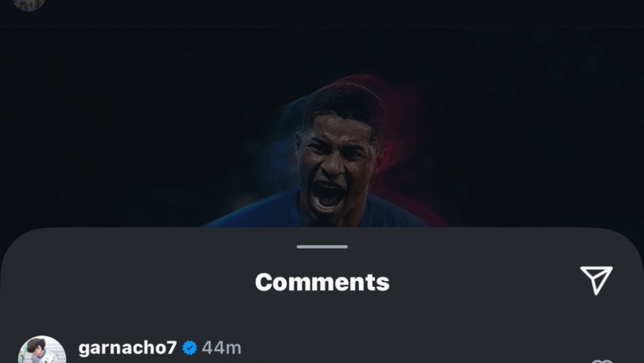This screenshot has height=363, width=644.
Task: Open garnacho7's profile picture
Action: tap(42, 350)
